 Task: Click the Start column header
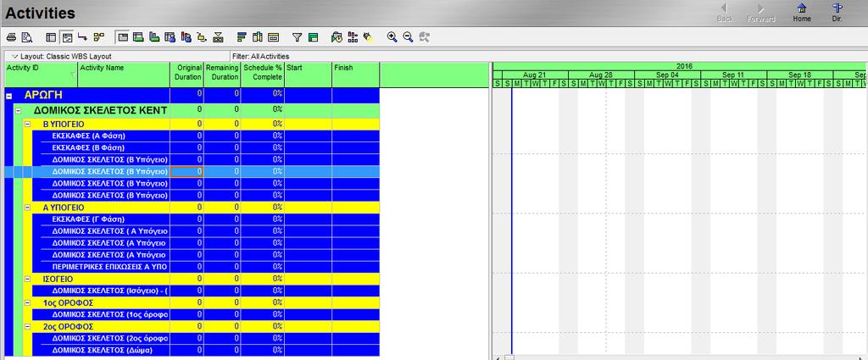(x=309, y=75)
